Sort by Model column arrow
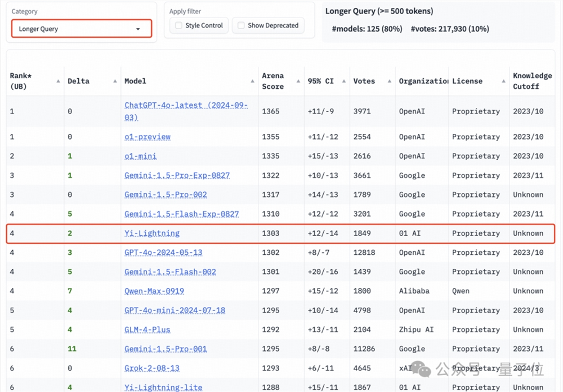 tap(252, 81)
